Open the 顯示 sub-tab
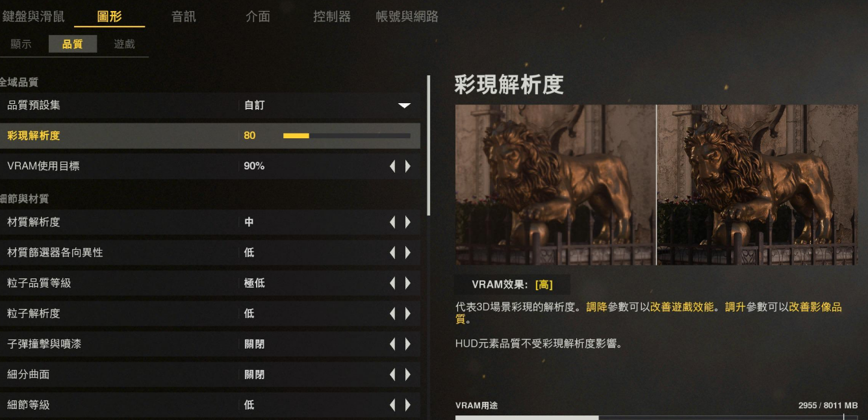This screenshot has height=420, width=868. tap(21, 44)
